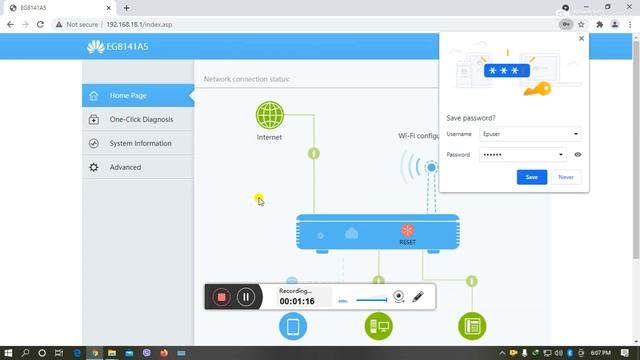Click the browser forward arrow
The height and width of the screenshot is (360, 640).
(25, 24)
